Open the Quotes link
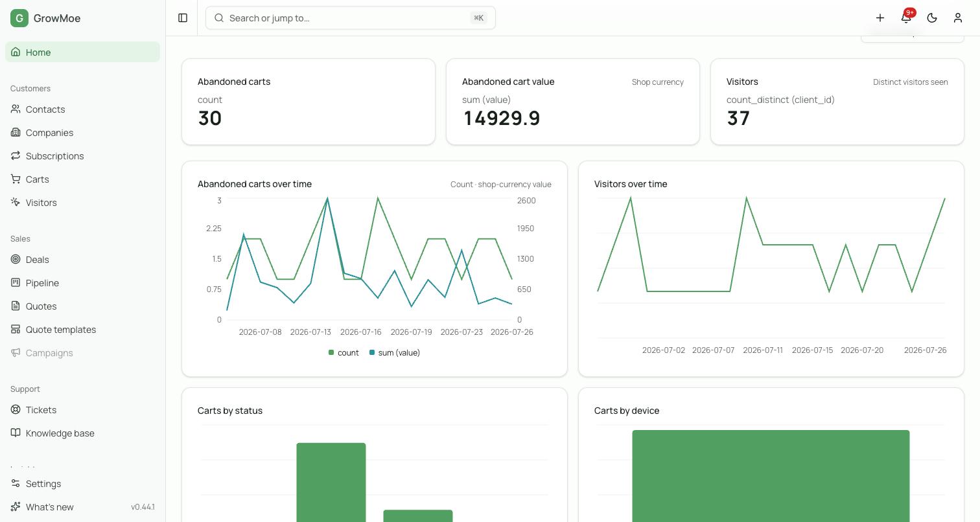The width and height of the screenshot is (980, 522). (x=82, y=306)
